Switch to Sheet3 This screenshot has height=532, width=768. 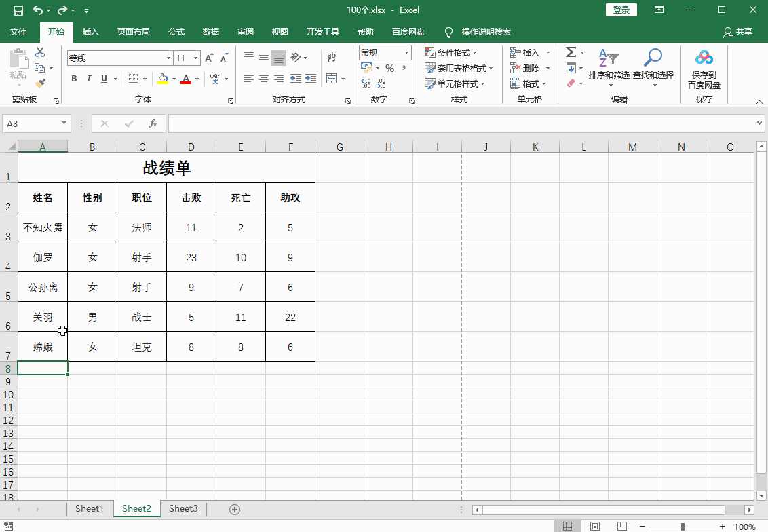(183, 508)
